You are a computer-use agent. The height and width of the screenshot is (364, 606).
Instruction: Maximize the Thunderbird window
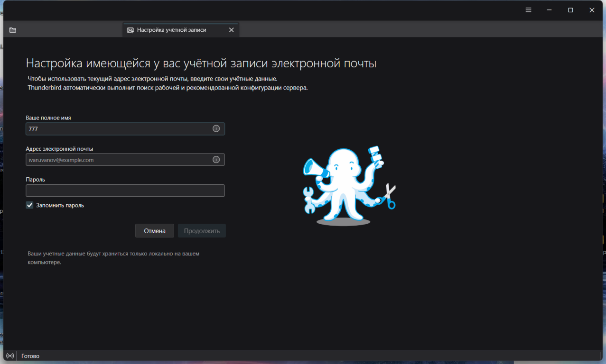pos(570,10)
